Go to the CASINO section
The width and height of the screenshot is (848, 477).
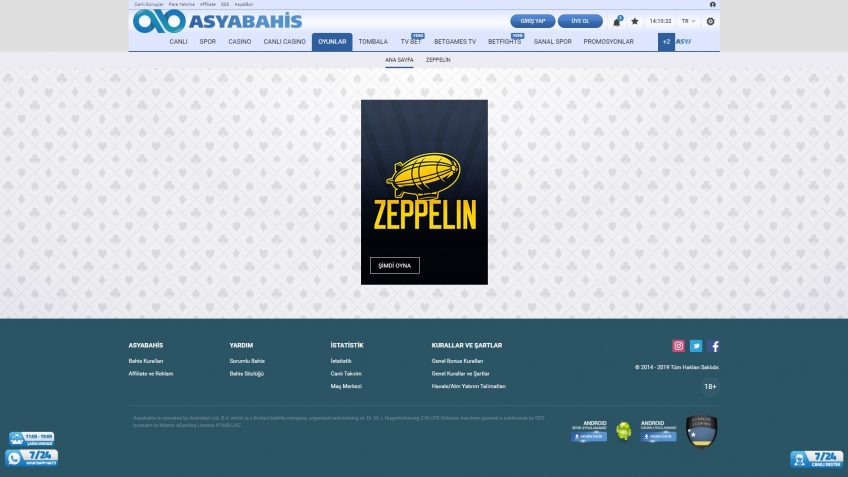240,42
